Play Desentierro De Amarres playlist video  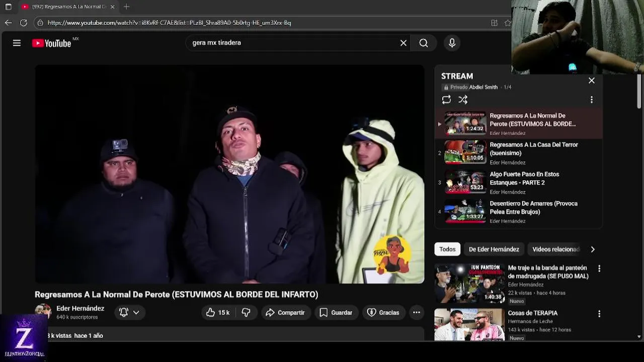click(x=518, y=211)
